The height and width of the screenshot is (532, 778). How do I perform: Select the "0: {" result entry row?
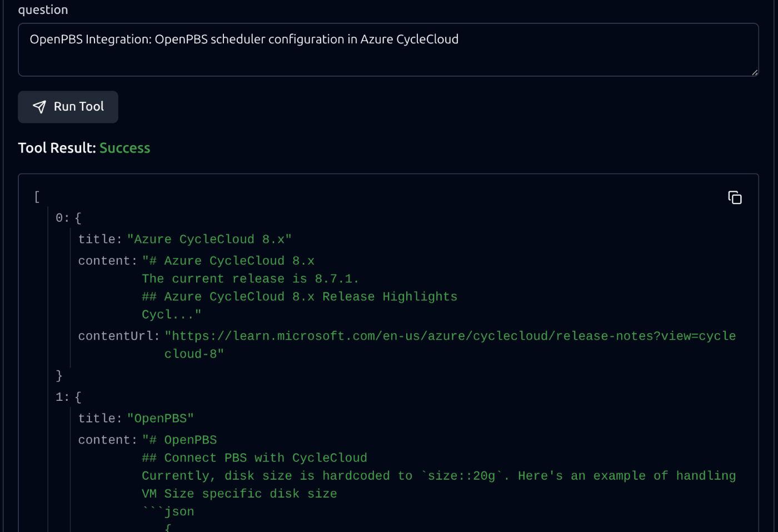click(68, 218)
